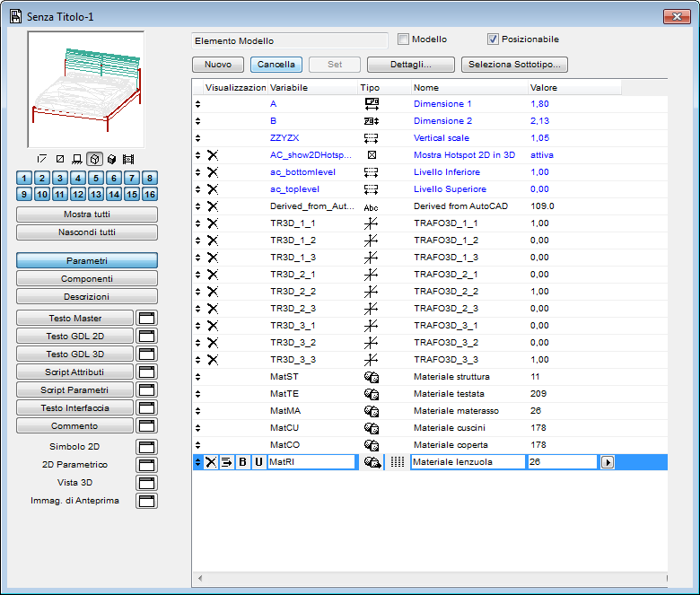Open material type dropdown icon for MatRI
This screenshot has width=700, height=595.
pyautogui.click(x=372, y=462)
